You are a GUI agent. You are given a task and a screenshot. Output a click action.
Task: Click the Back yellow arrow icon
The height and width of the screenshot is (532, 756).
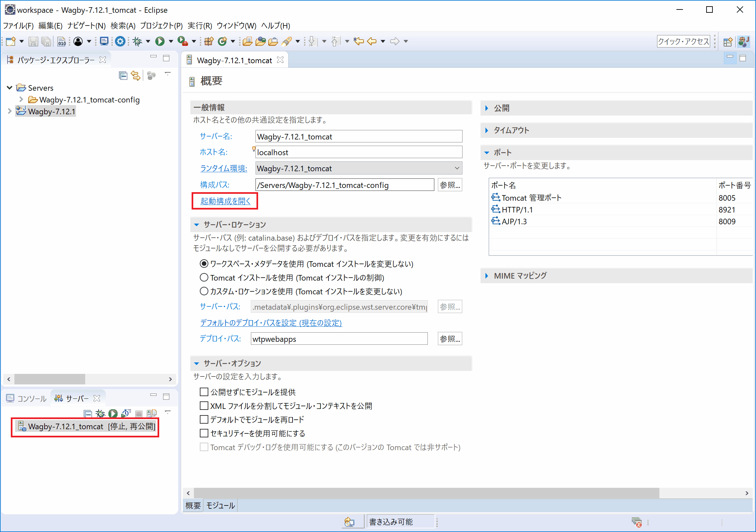[372, 41]
